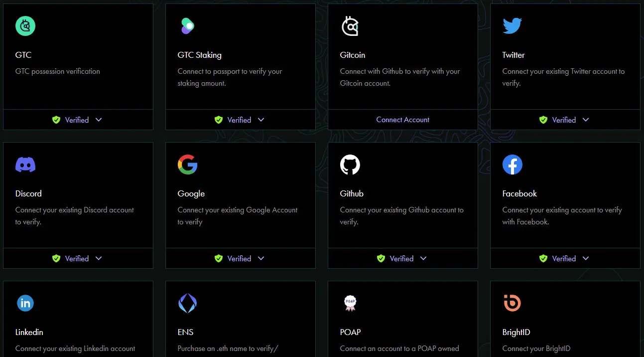The height and width of the screenshot is (357, 644).
Task: Click the Google G logo icon
Action: [188, 165]
